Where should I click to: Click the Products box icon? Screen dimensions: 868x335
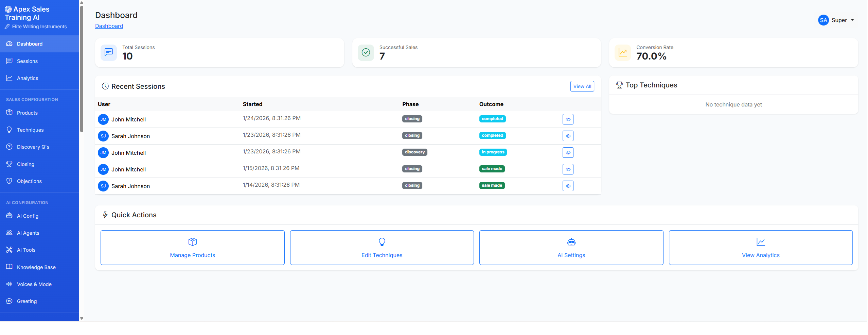point(9,113)
